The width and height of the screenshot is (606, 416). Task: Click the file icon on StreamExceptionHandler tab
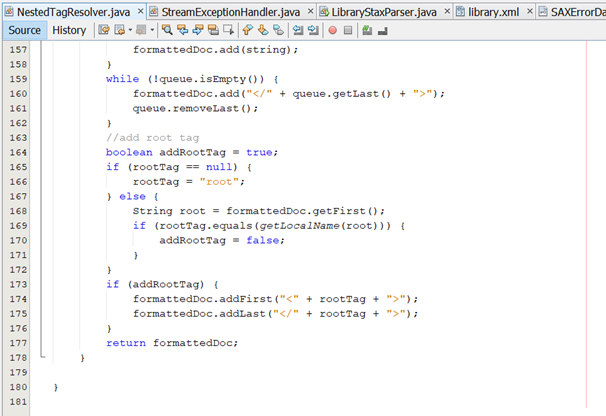[154, 12]
